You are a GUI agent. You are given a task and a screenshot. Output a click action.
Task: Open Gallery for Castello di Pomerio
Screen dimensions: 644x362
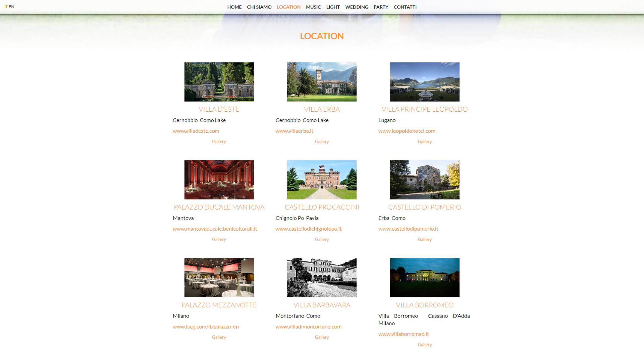[425, 239]
